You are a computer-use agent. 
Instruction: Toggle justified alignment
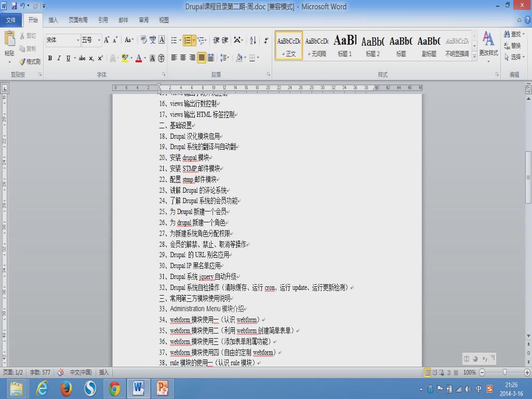pyautogui.click(x=202, y=58)
